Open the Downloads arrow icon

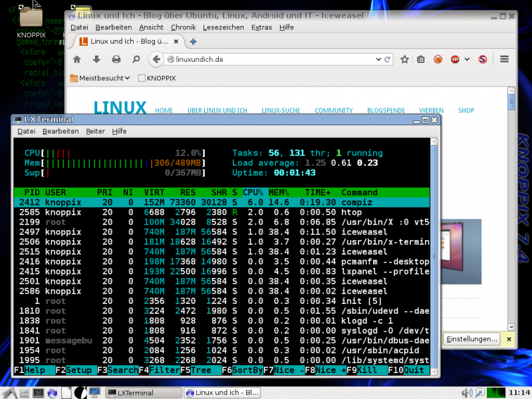point(96,59)
